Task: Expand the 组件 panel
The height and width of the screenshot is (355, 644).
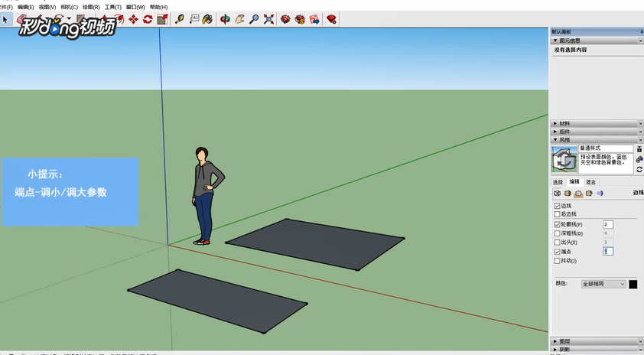Action: pos(555,132)
